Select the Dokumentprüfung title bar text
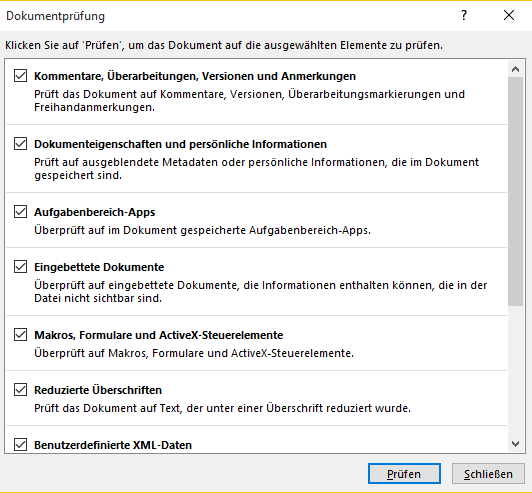Image resolution: width=532 pixels, height=493 pixels. point(55,16)
